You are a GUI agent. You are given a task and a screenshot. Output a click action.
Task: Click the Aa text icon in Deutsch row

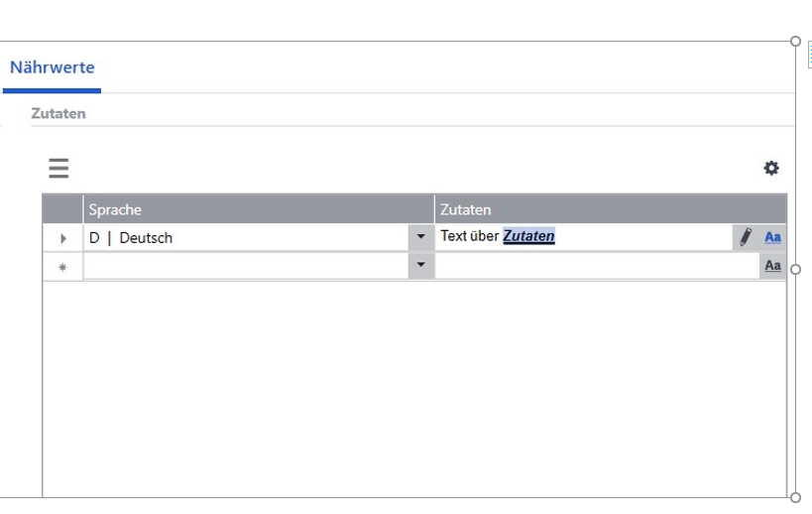(772, 237)
